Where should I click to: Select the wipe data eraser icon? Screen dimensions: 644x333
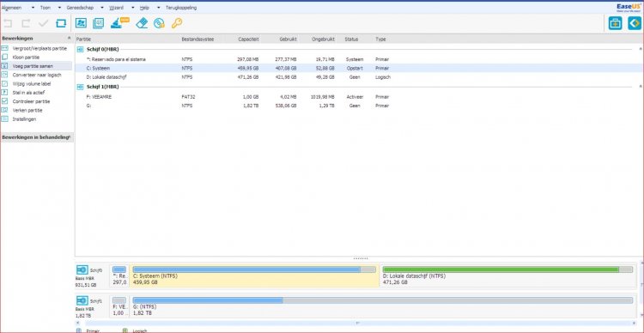click(x=142, y=23)
